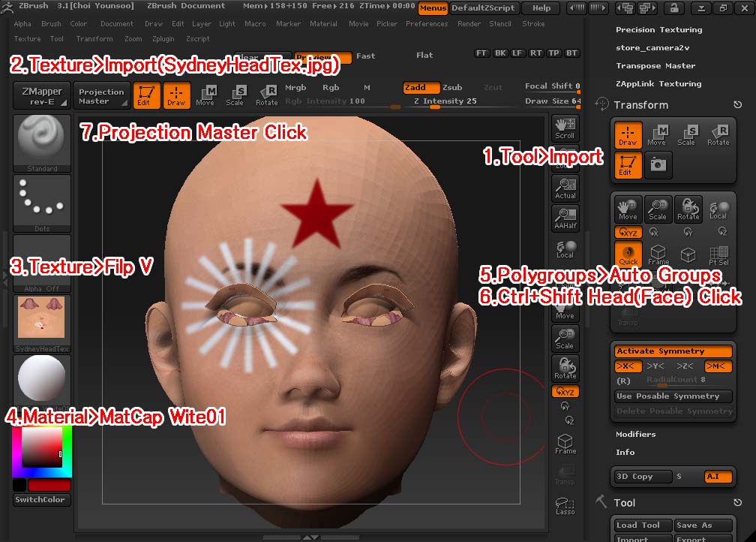The image size is (756, 542).
Task: Click Load Tool button
Action: click(643, 525)
